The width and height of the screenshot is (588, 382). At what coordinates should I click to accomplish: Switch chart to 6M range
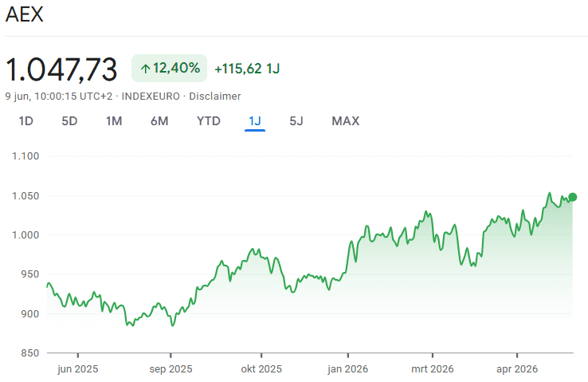(x=159, y=121)
